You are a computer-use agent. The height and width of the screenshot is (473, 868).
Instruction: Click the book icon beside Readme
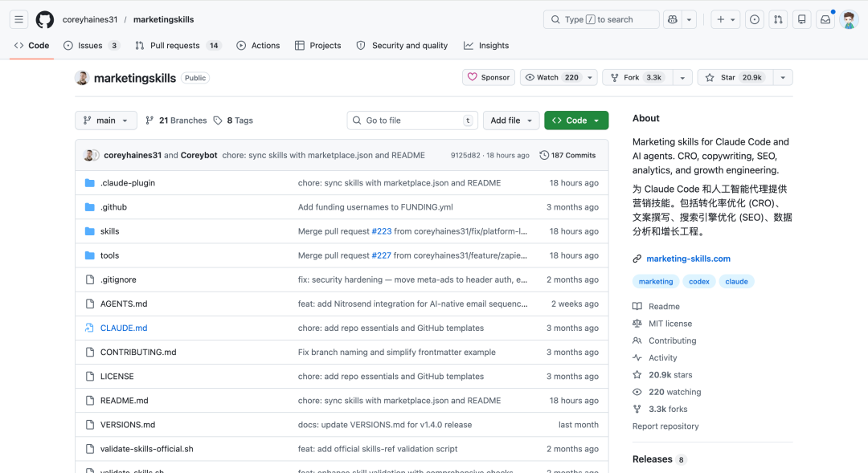coord(637,307)
